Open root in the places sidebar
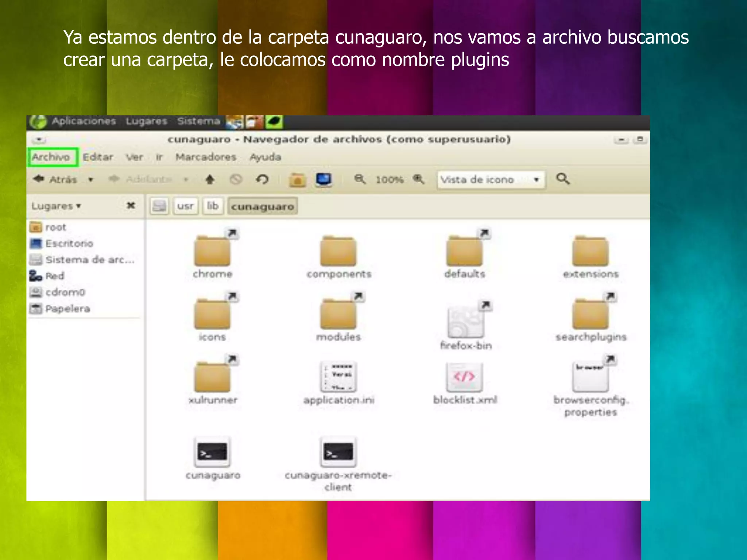 48,227
